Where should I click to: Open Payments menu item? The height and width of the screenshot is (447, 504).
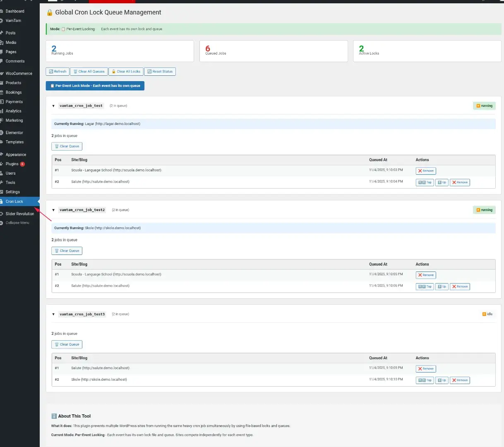(x=14, y=102)
